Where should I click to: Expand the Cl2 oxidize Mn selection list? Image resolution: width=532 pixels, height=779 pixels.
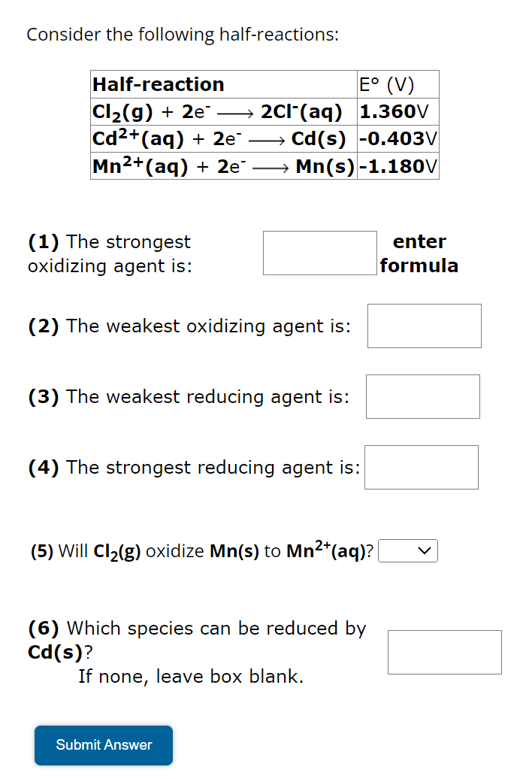point(408,550)
